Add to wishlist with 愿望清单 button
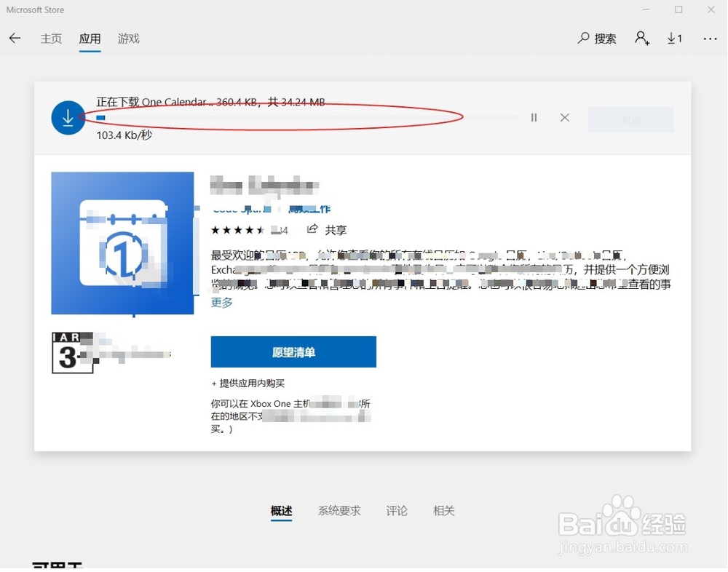Image resolution: width=728 pixels, height=572 pixels. 293,352
